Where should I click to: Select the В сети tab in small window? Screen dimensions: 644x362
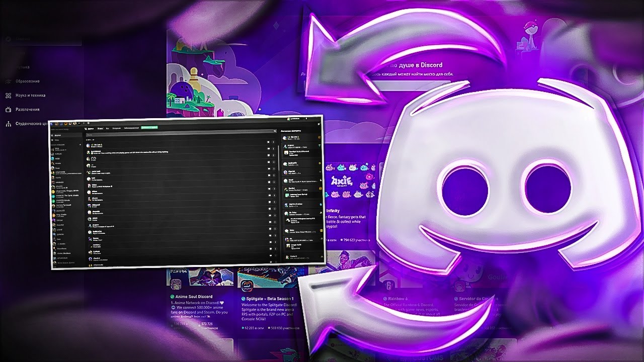(100, 128)
